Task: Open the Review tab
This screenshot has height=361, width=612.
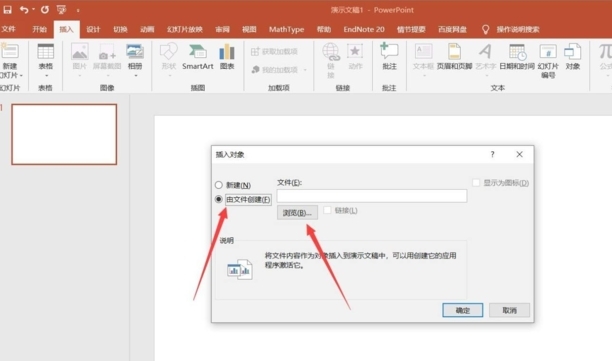Action: pyautogui.click(x=222, y=29)
